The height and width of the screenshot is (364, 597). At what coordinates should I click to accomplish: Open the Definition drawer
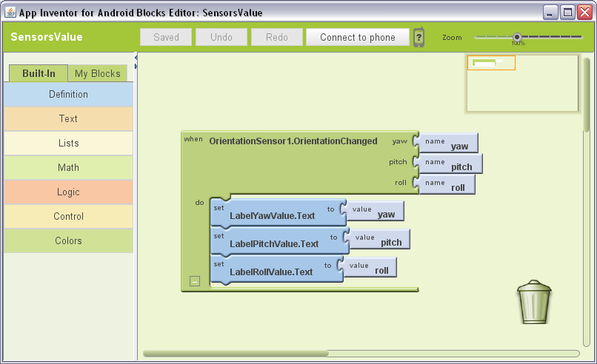(x=69, y=94)
